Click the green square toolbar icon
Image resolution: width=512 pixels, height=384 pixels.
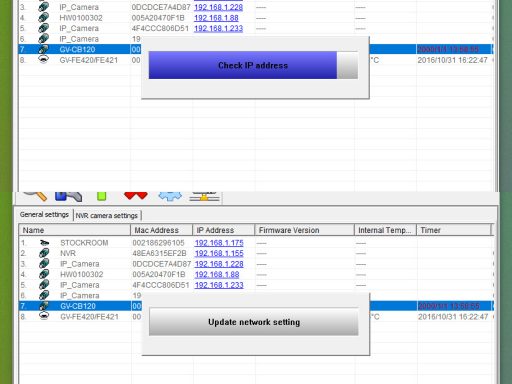[x=102, y=196]
